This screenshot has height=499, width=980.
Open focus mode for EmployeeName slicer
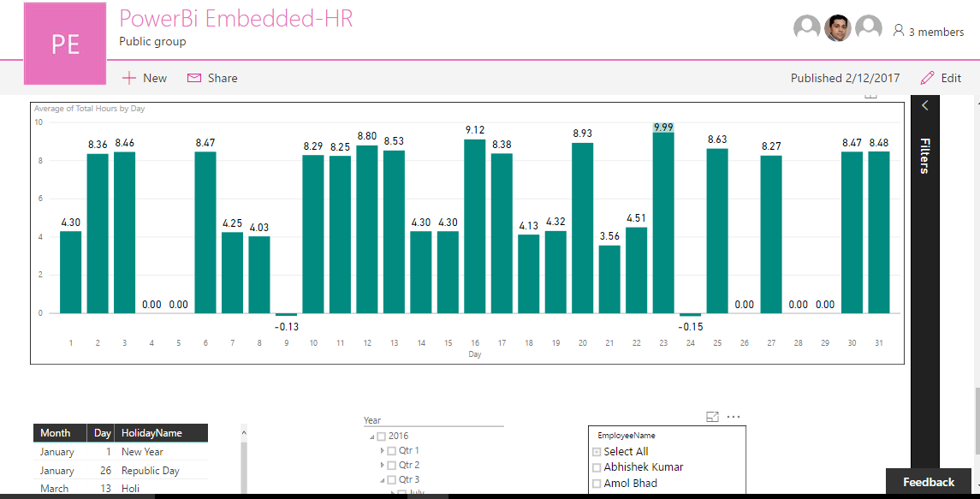coord(712,417)
